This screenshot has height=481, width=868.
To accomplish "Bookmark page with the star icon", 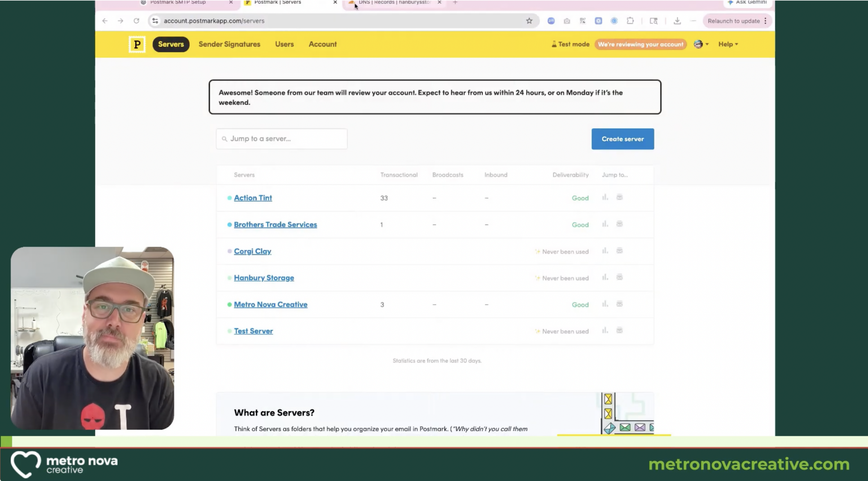I will (x=529, y=21).
